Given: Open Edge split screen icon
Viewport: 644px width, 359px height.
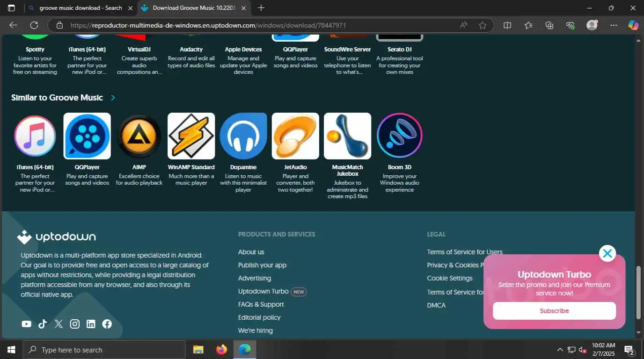Looking at the screenshot, I should (x=507, y=25).
